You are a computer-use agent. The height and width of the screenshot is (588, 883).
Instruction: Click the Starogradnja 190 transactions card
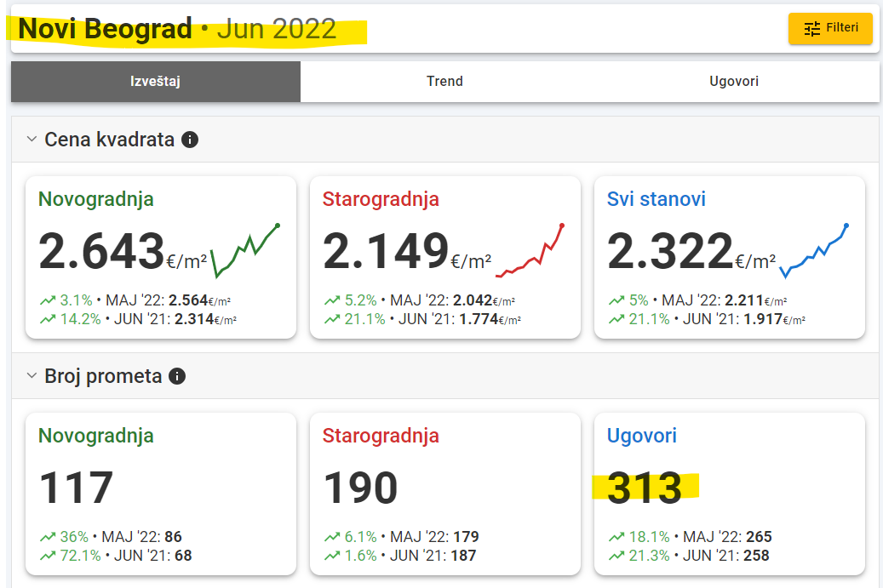tap(444, 492)
